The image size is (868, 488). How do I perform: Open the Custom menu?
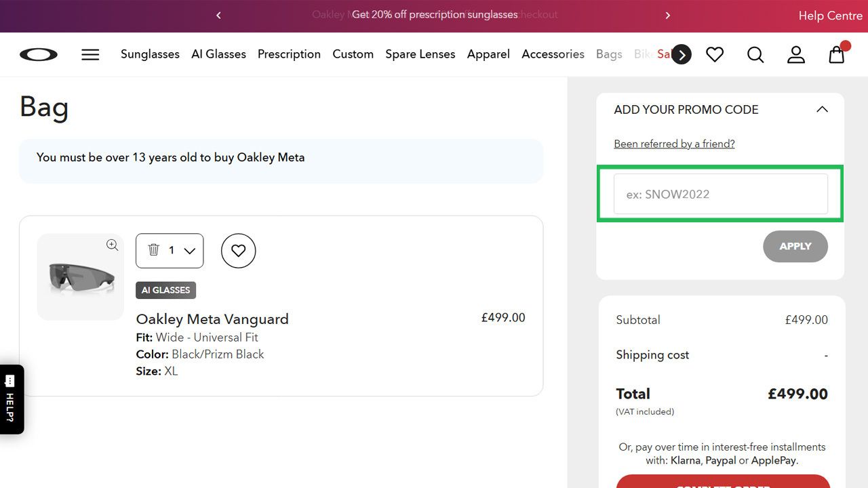tap(353, 54)
